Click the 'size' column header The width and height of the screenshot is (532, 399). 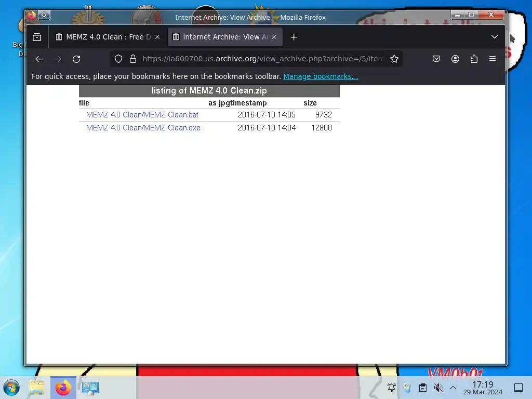tap(310, 103)
